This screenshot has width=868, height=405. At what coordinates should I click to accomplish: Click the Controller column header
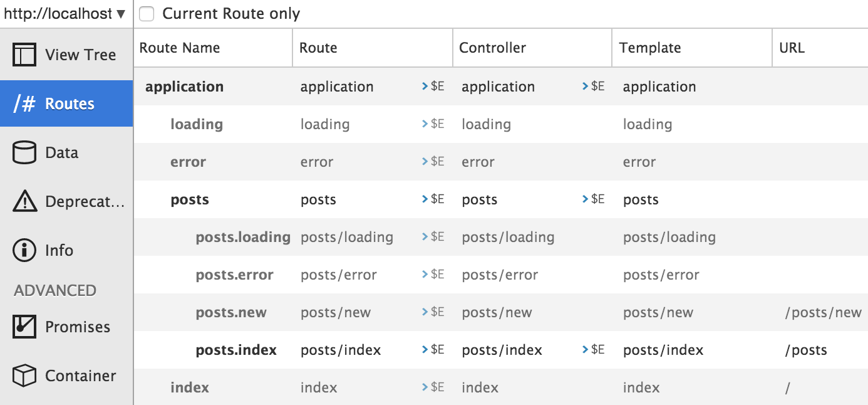click(492, 48)
